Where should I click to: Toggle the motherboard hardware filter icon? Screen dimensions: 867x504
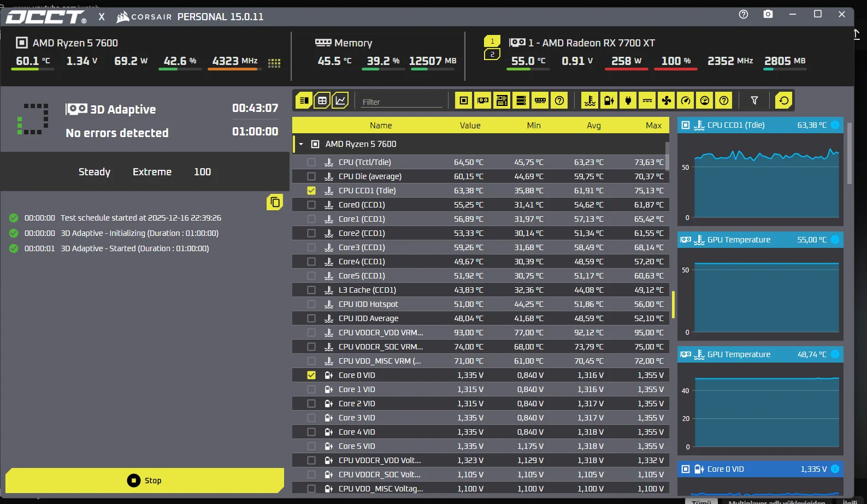pyautogui.click(x=502, y=100)
